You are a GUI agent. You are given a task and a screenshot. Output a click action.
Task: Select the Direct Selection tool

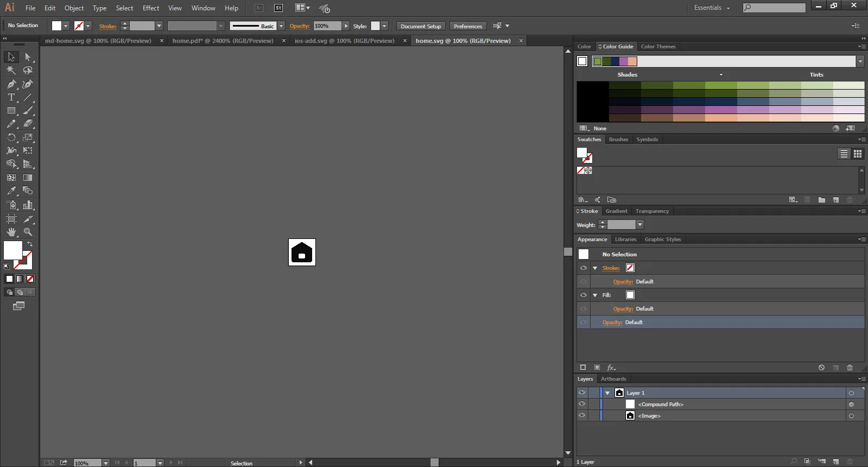coord(28,57)
